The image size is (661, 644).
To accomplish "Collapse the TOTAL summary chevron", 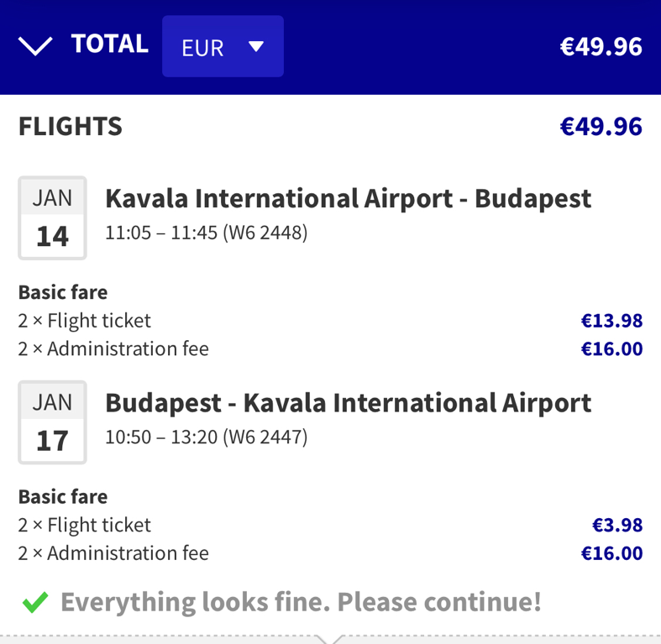I will tap(35, 46).
